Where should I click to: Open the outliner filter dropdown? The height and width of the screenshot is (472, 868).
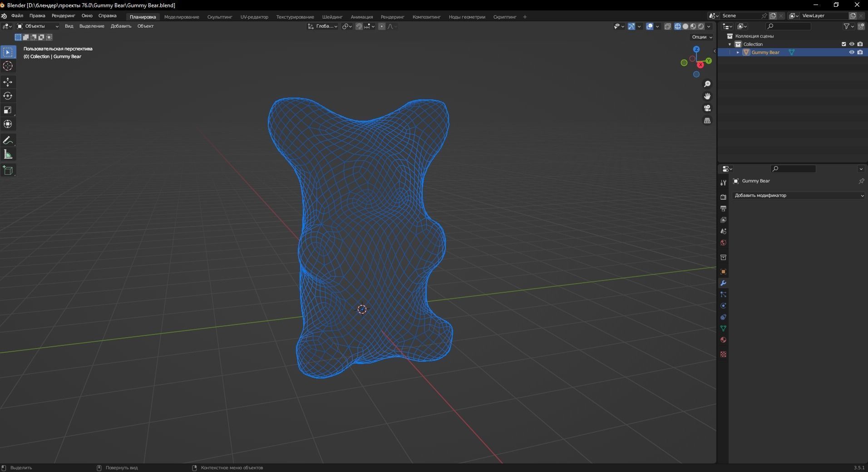[x=848, y=26]
